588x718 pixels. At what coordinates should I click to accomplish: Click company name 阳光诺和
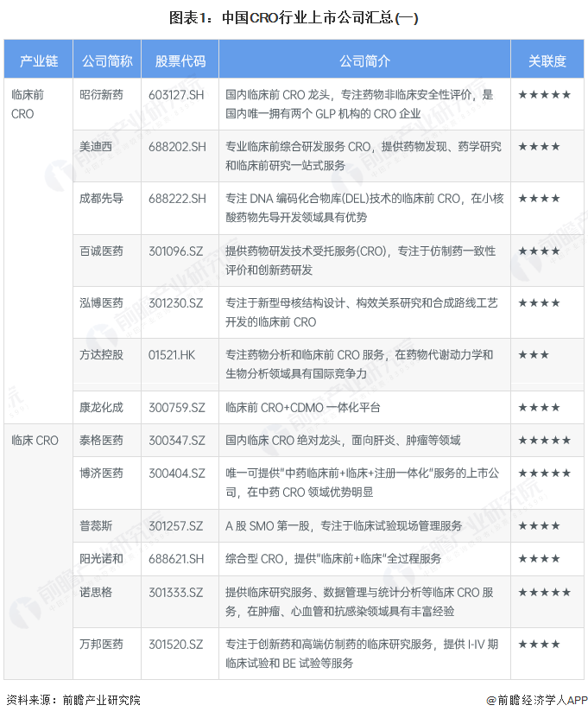click(x=101, y=559)
